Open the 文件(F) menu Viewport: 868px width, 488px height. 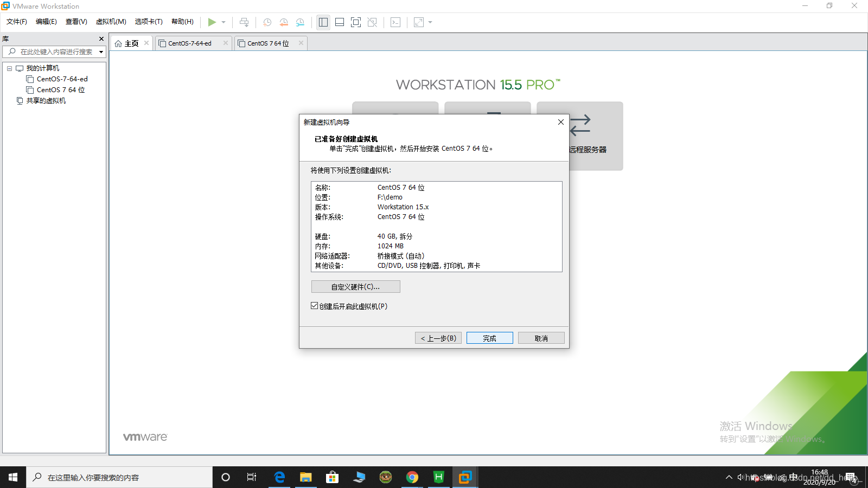point(17,22)
